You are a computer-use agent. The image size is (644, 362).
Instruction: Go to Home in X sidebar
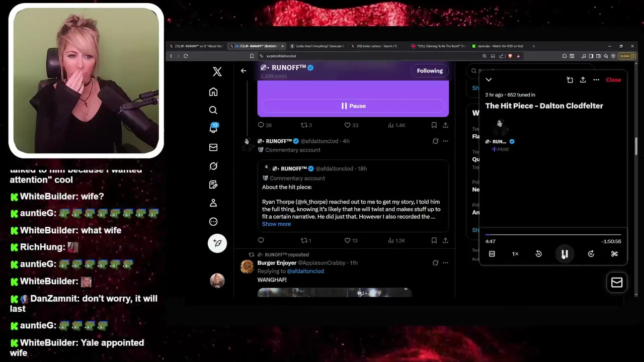coord(213,92)
